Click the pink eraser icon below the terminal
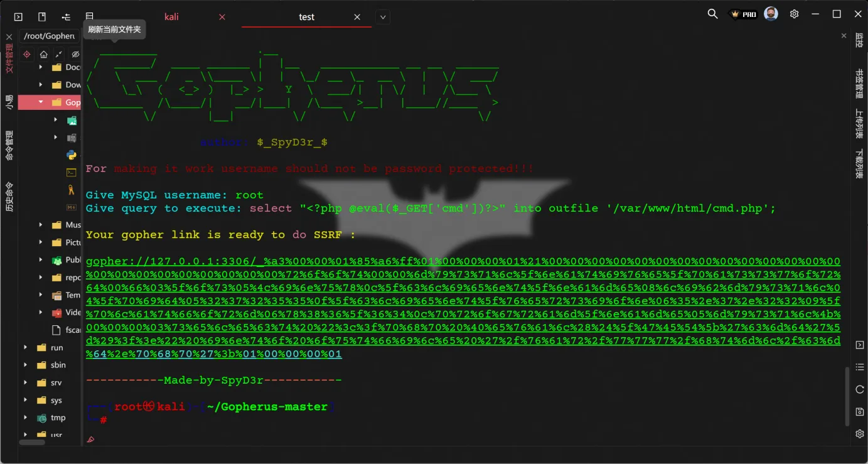Viewport: 868px width, 464px height. pyautogui.click(x=90, y=440)
